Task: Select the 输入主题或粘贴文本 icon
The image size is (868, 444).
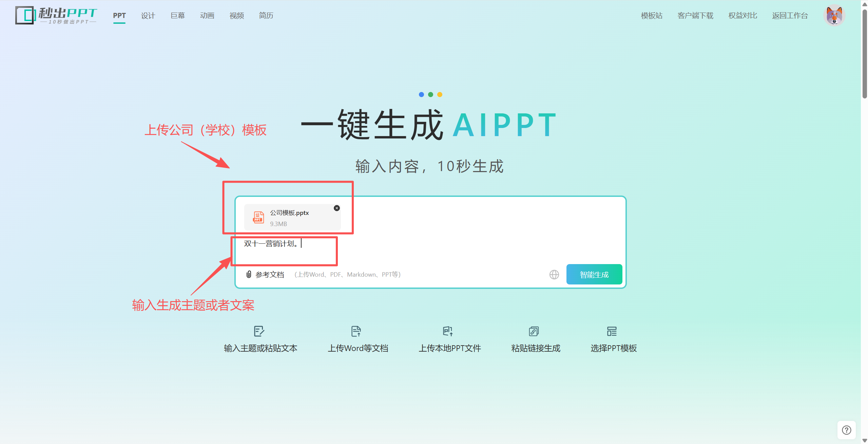Action: coord(259,332)
